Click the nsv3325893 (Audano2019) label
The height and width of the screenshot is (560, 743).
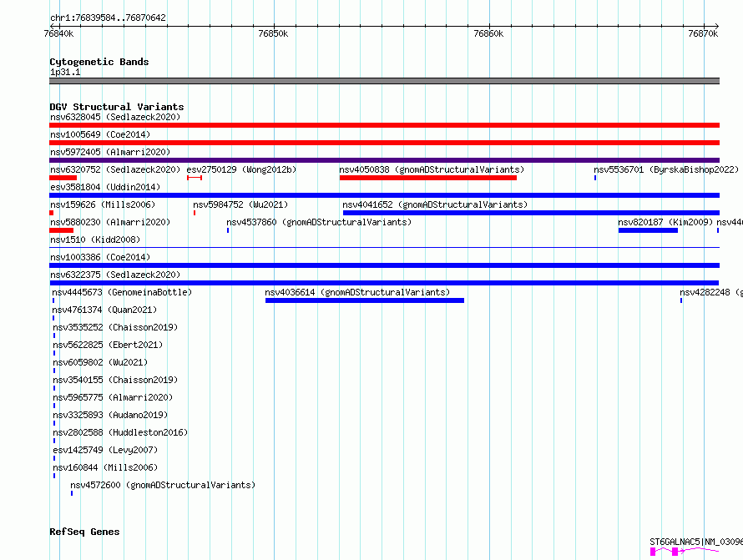tap(110, 415)
